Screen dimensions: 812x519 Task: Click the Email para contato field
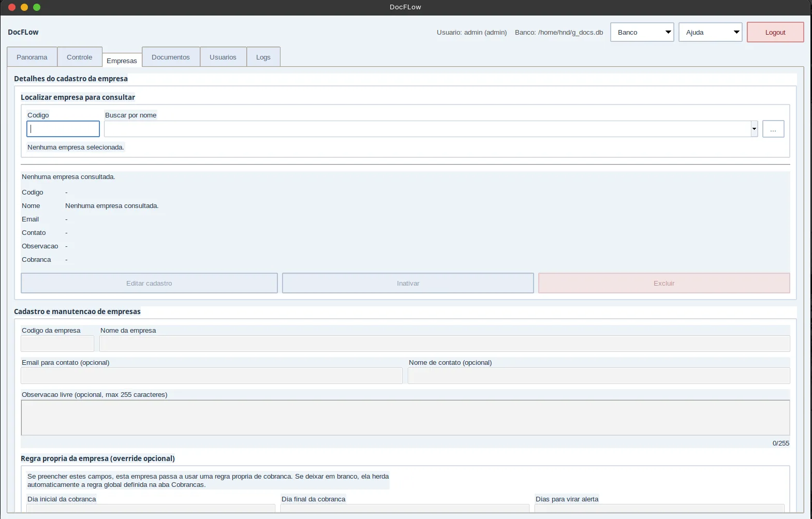click(212, 376)
